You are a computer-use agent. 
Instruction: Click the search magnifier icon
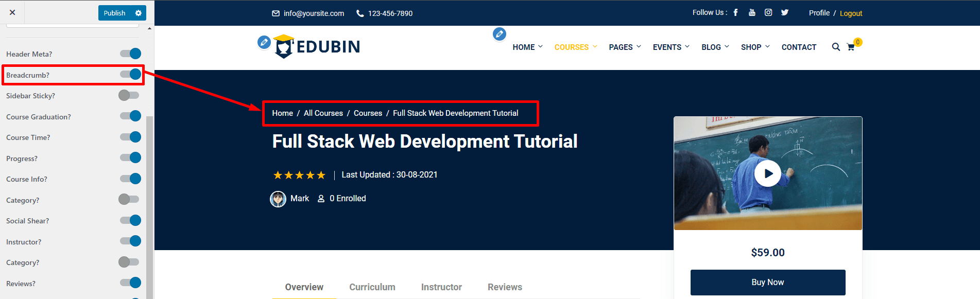[x=836, y=47]
